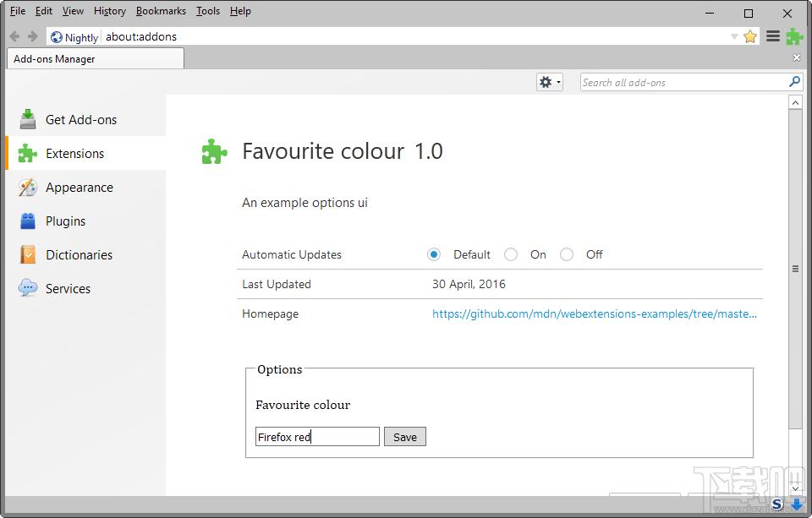Select Default for Automatic Updates
Viewport: 812px width, 518px height.
[x=434, y=254]
